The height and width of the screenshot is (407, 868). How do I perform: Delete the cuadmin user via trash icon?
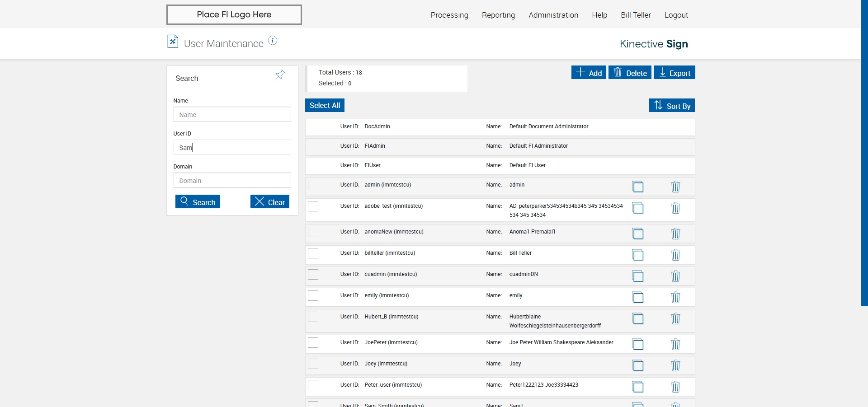pyautogui.click(x=675, y=276)
